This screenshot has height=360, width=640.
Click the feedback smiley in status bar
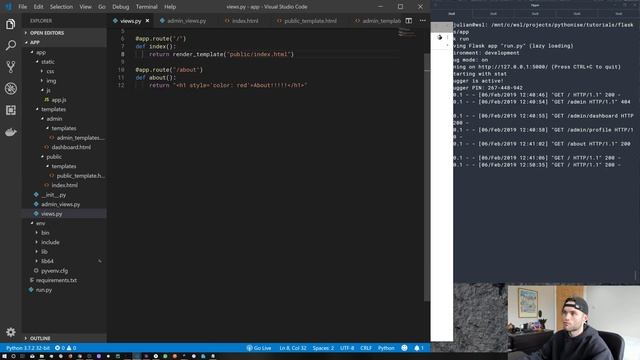404,348
